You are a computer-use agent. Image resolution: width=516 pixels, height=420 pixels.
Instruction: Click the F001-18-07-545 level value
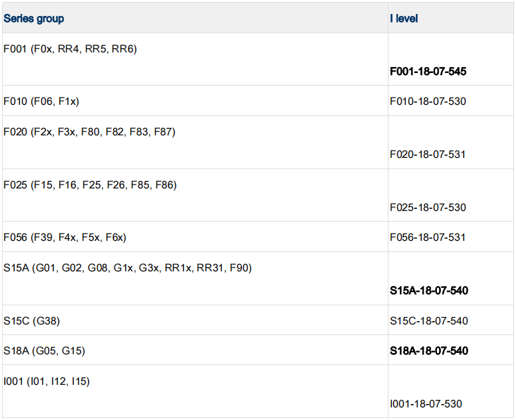[x=428, y=71]
